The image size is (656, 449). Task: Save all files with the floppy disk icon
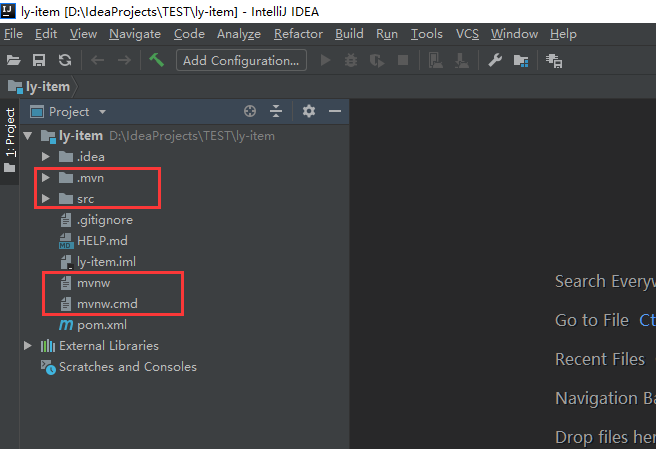pos(39,61)
